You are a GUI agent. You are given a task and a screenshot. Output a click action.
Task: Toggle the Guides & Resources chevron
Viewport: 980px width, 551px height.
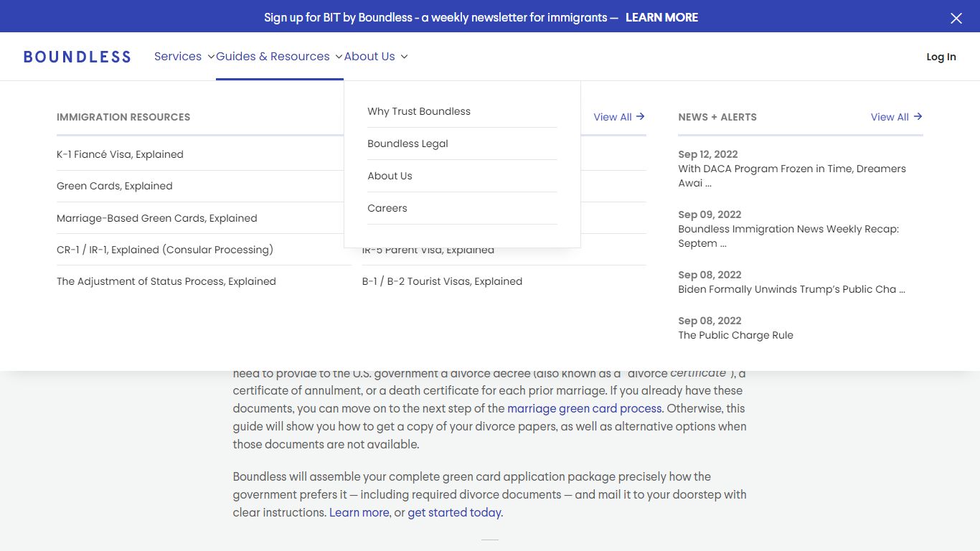[x=339, y=57]
